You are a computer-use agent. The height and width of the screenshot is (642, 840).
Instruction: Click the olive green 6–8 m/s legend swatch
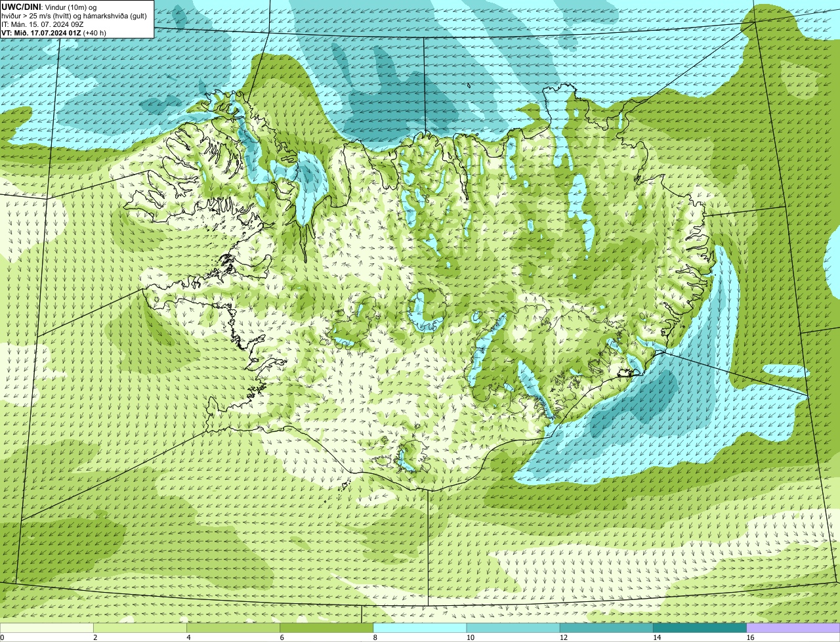(327, 628)
